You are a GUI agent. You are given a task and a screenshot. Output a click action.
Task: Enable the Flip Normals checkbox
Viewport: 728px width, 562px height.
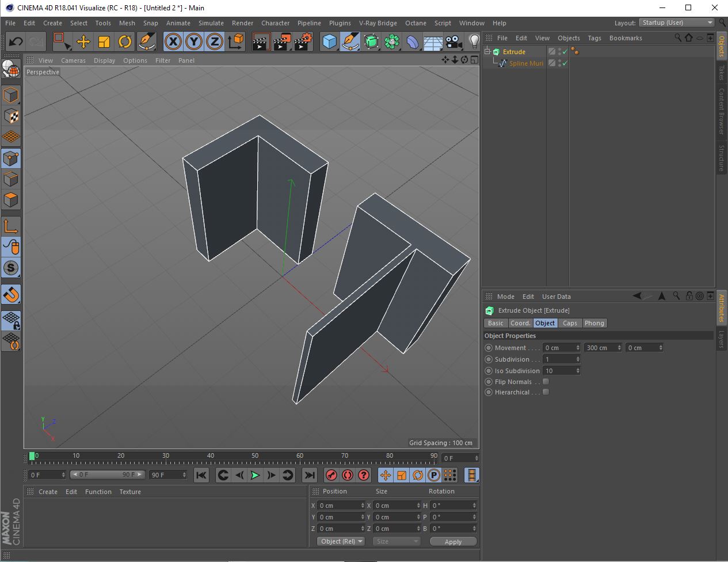coord(546,382)
